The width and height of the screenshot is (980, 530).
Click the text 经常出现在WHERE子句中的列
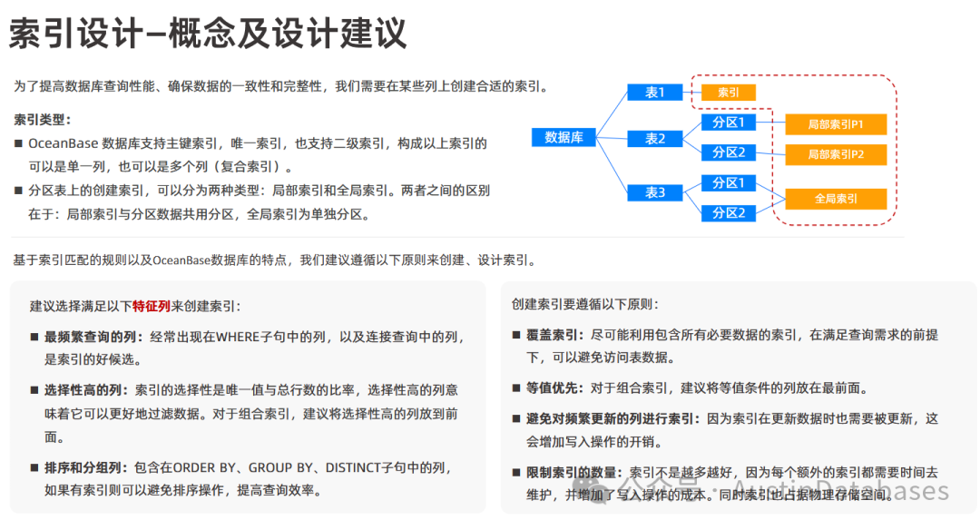click(x=238, y=337)
